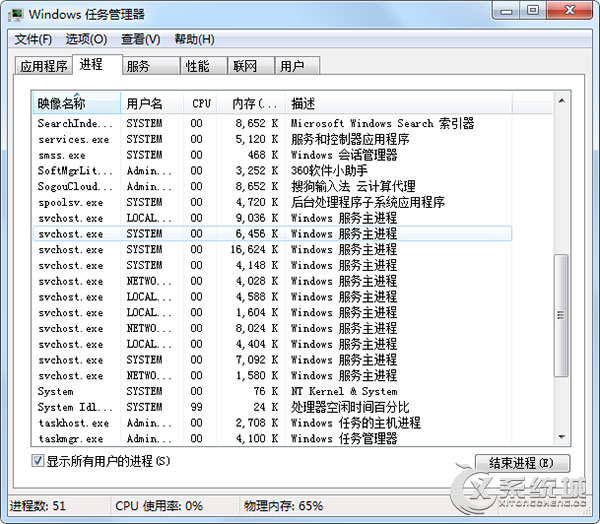Select the System process row

(x=272, y=391)
